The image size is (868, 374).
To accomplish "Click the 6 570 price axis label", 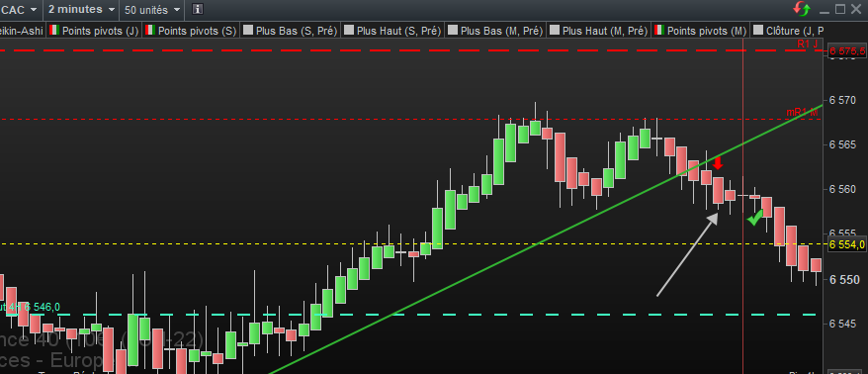I will 843,100.
